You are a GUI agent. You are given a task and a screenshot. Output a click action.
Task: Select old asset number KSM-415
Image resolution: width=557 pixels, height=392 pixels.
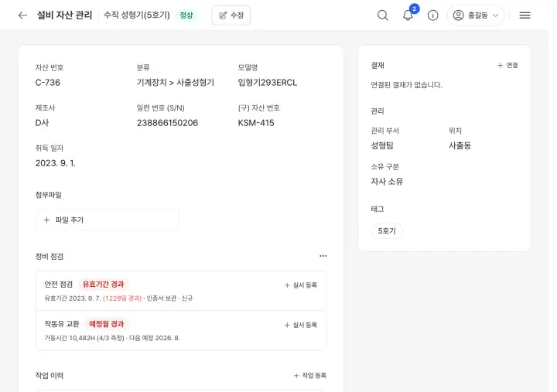tap(256, 123)
